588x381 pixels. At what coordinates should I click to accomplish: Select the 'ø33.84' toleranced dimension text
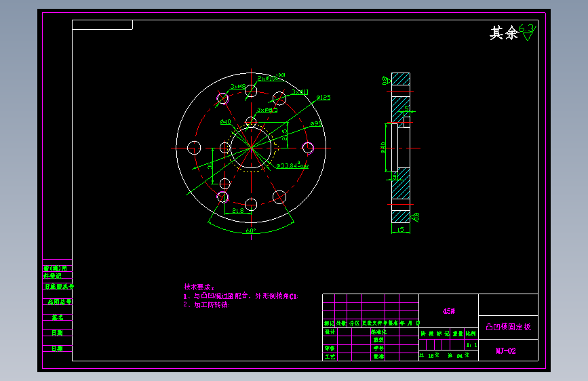pos(292,165)
